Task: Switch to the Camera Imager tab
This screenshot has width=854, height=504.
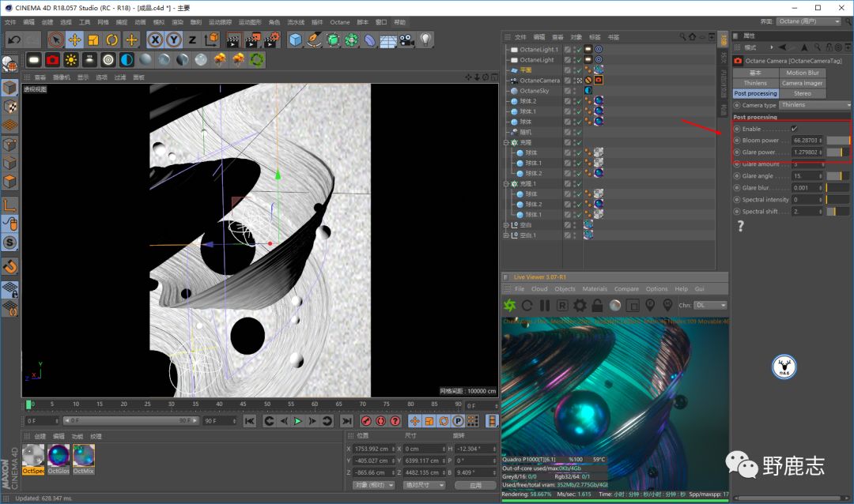Action: coord(802,83)
